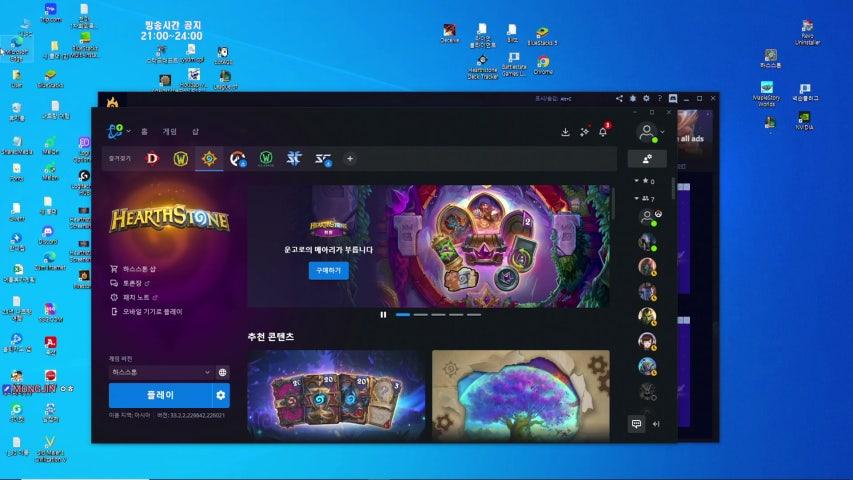Add a game with the plus icon

pyautogui.click(x=350, y=159)
